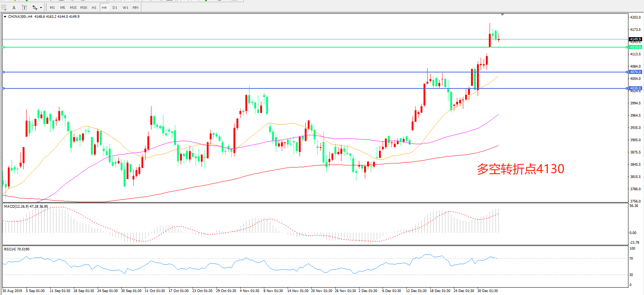The image size is (644, 295).
Task: Select the Fibonacci retracement tool icon
Action: click(4, 7)
